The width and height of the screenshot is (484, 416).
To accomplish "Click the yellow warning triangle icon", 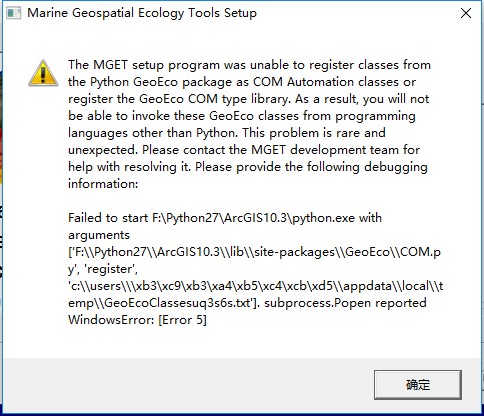I will coord(43,73).
